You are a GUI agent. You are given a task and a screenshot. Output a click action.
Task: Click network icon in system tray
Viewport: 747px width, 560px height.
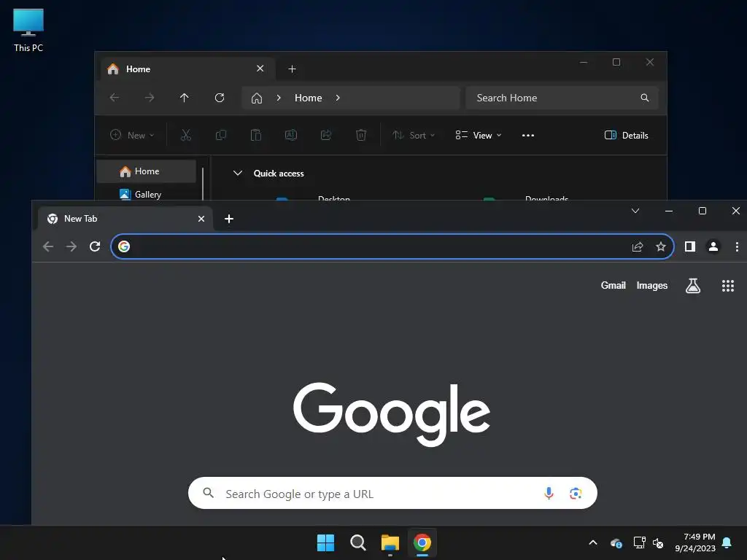click(x=639, y=542)
